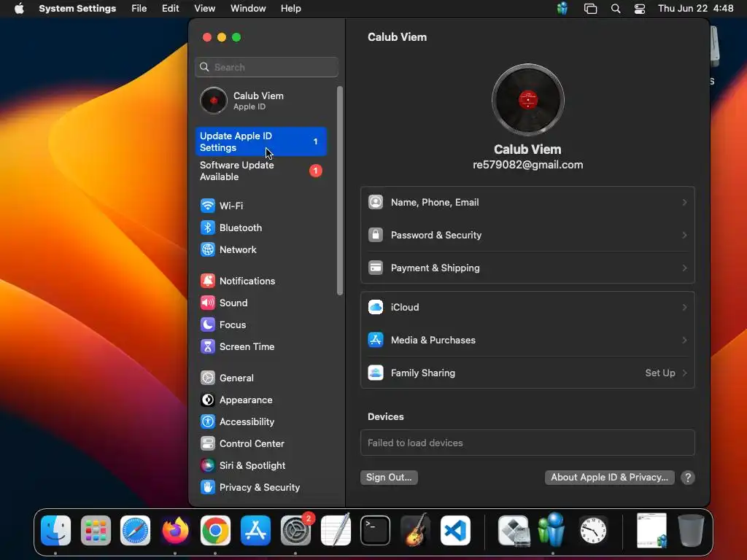Expand Media & Purchases row
This screenshot has height=560, width=747.
(528, 341)
